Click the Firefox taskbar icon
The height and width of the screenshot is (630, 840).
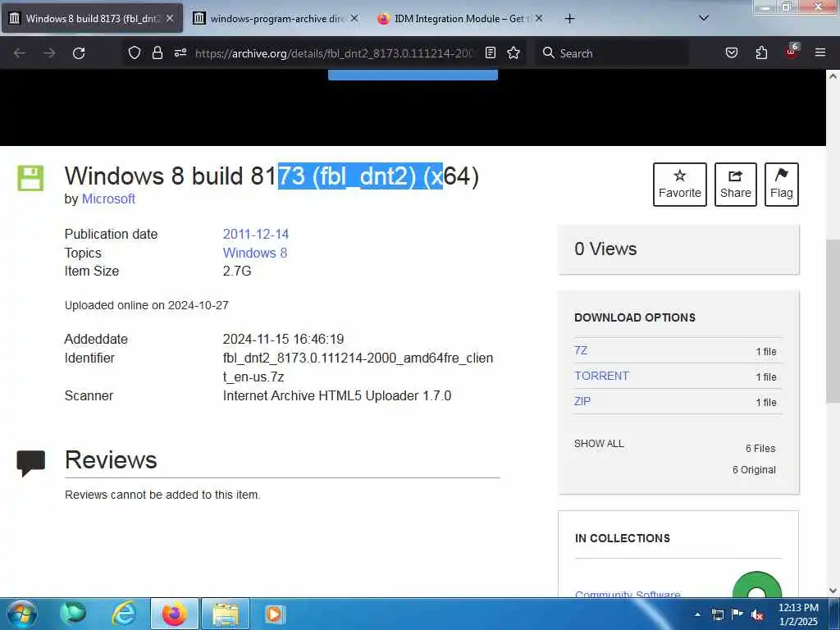pos(174,614)
